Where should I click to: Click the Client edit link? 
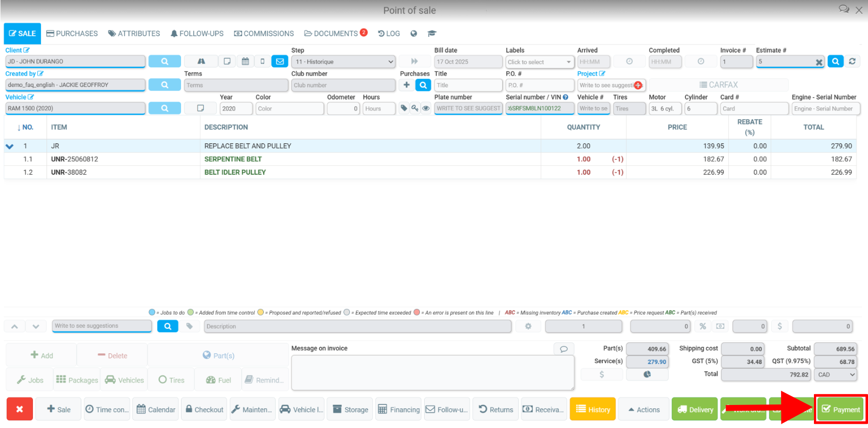tap(17, 50)
